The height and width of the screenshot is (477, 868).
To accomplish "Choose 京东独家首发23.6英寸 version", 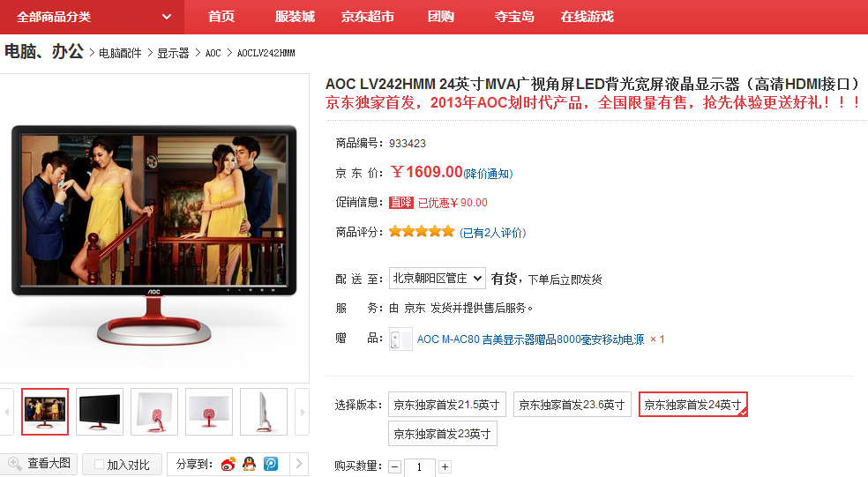I will pos(572,405).
